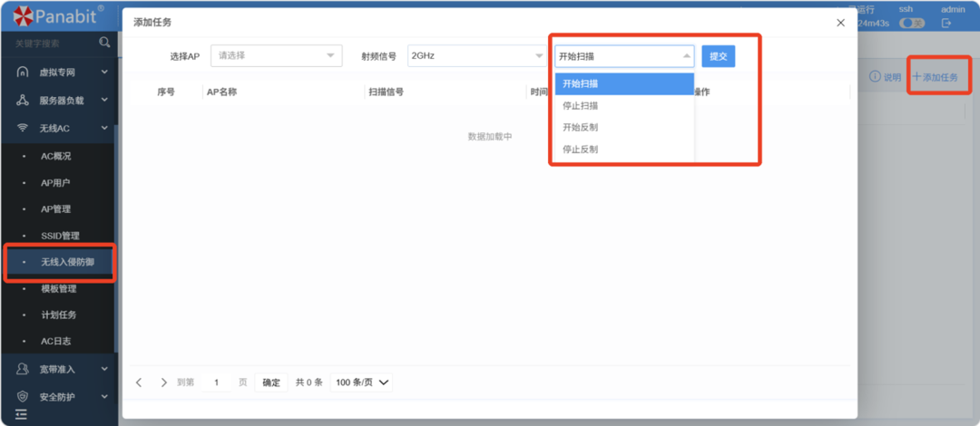Open the 射频信号 2GHz dropdown
980x426 pixels.
point(477,55)
